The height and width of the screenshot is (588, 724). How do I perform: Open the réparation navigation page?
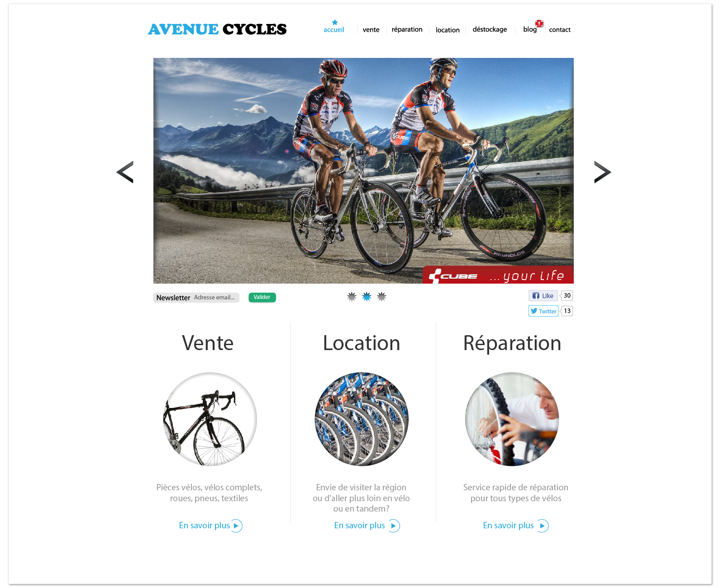[407, 29]
